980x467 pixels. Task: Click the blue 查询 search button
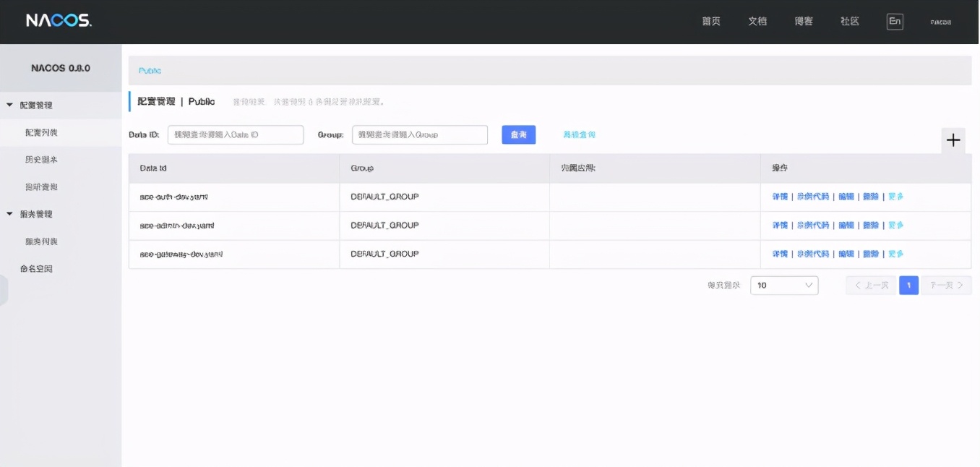pos(518,134)
